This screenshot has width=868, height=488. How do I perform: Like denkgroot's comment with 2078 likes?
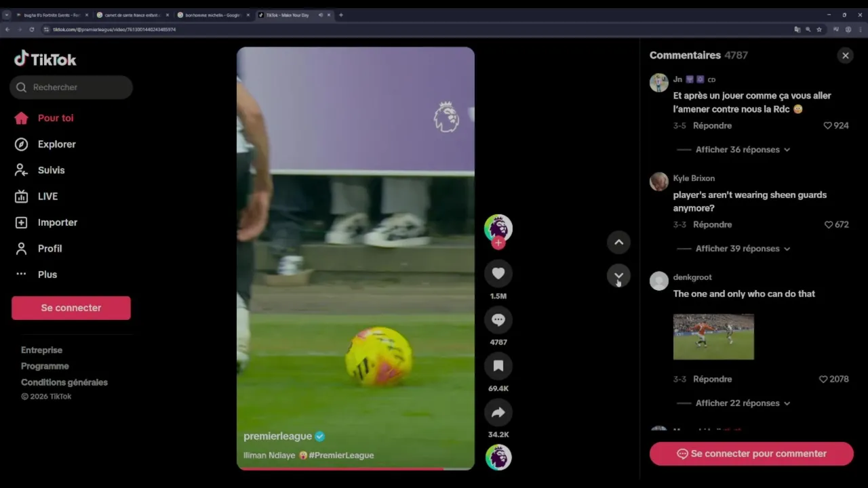[834, 379]
